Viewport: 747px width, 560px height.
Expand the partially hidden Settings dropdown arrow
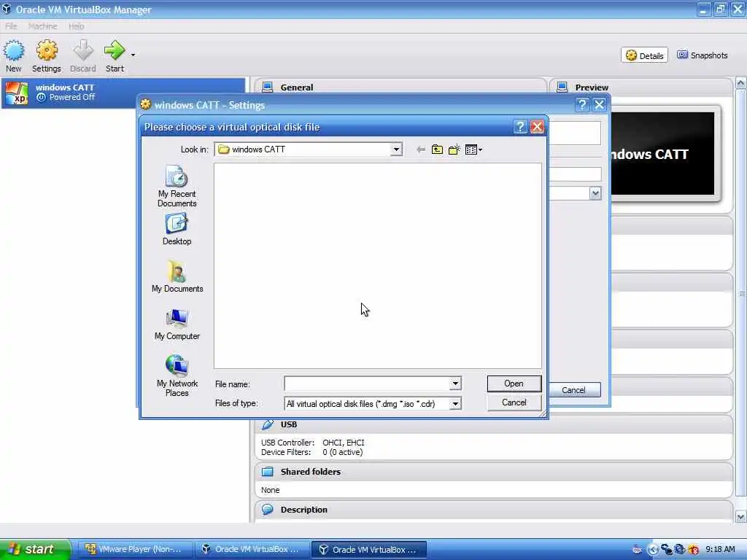[595, 193]
